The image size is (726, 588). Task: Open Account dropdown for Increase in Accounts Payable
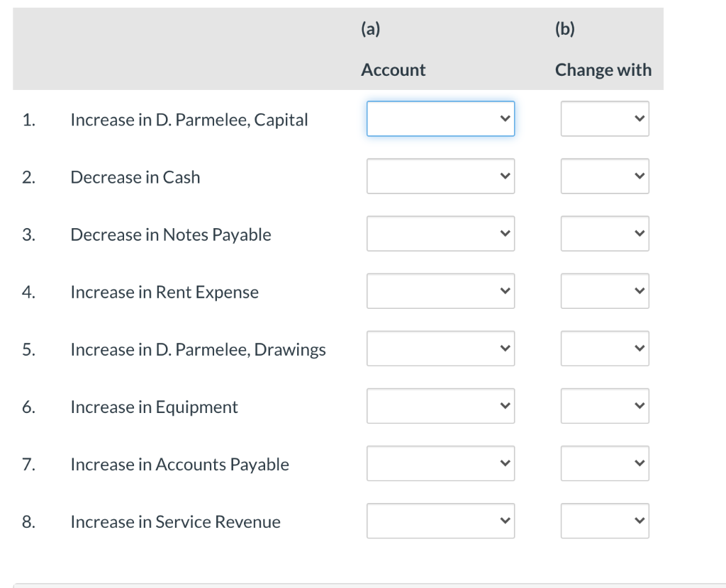click(440, 463)
